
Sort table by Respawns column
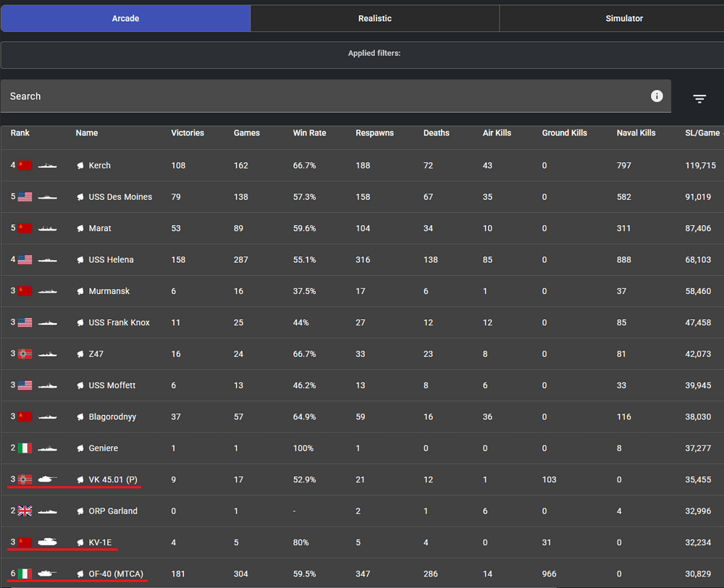point(374,133)
